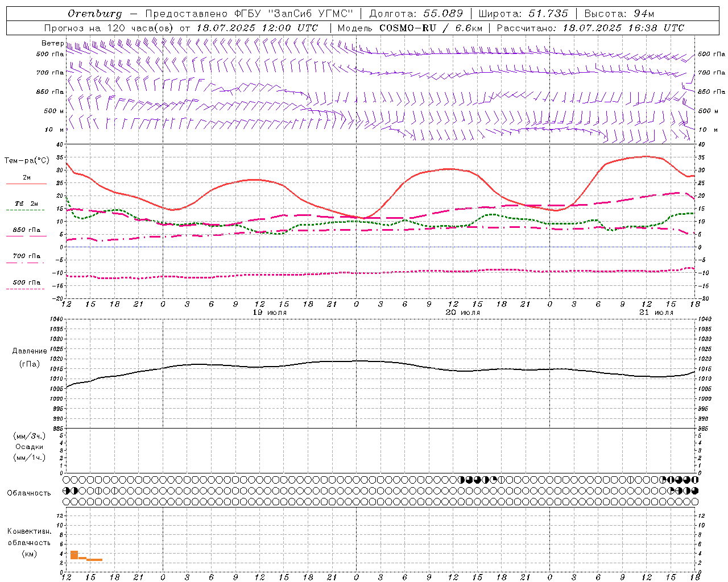The width and height of the screenshot is (728, 582).
Task: Click the "Долгота: 55.089" longitude value
Action: (416, 14)
